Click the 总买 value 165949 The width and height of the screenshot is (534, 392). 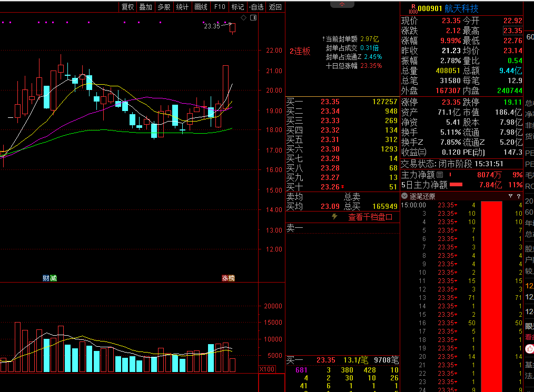click(385, 207)
